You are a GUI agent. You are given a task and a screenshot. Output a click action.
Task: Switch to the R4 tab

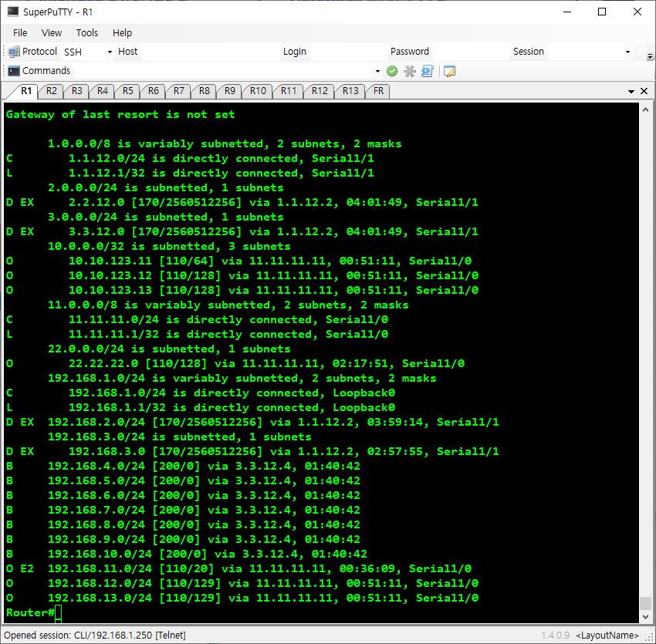(x=103, y=91)
